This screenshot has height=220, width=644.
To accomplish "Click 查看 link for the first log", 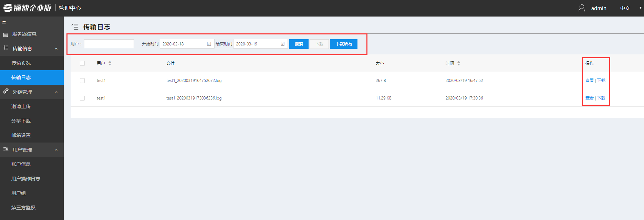I will pyautogui.click(x=589, y=81).
